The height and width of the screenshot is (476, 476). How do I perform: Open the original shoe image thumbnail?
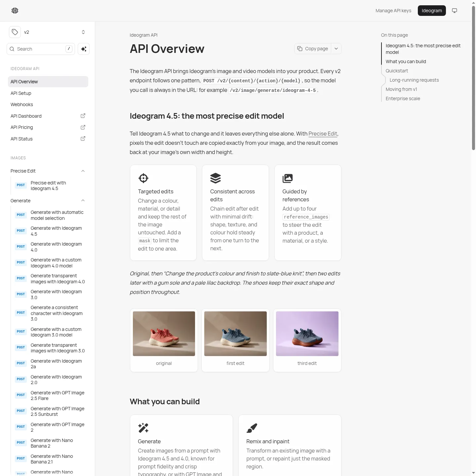coord(164,334)
